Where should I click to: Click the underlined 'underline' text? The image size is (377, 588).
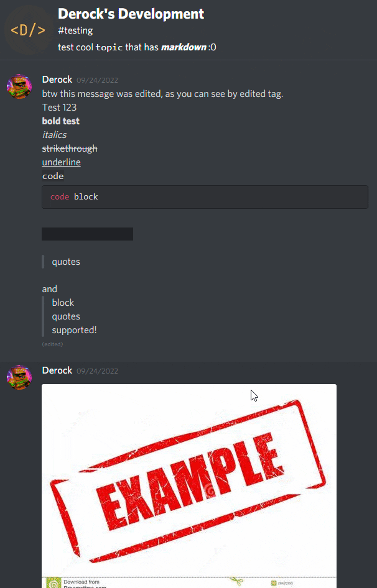(61, 162)
